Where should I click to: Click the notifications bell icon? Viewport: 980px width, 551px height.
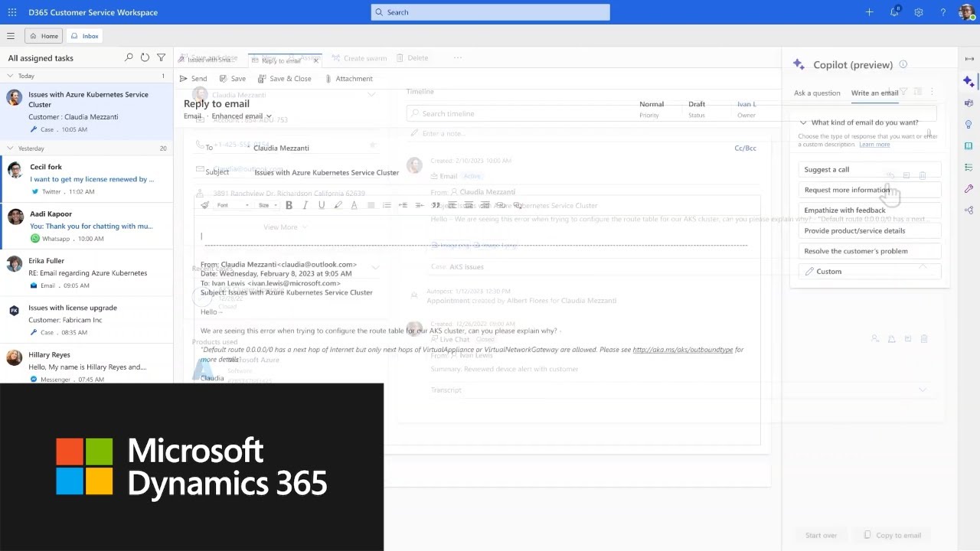pos(894,12)
